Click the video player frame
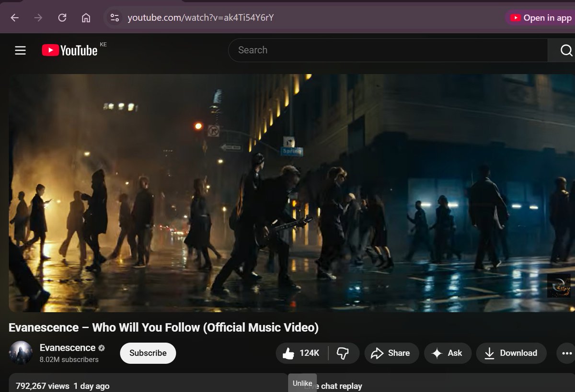 (292, 193)
